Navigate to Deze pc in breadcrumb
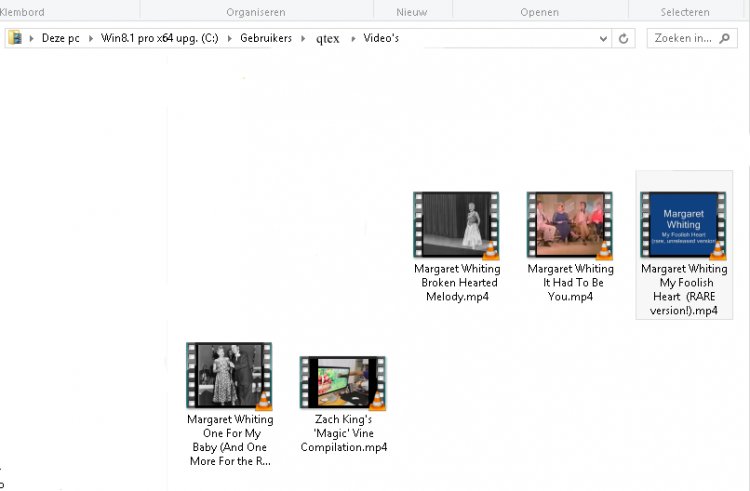The image size is (750, 491). coord(61,39)
